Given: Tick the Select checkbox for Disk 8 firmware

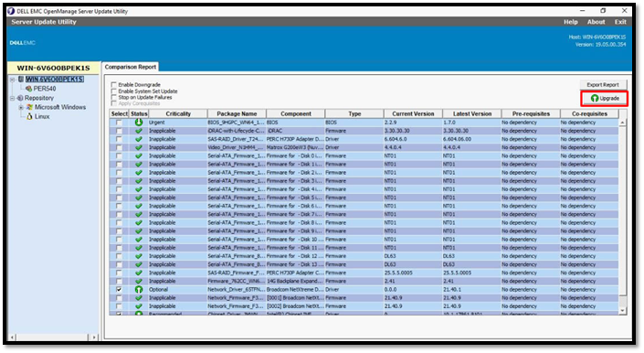Looking at the screenshot, I should click(x=119, y=223).
